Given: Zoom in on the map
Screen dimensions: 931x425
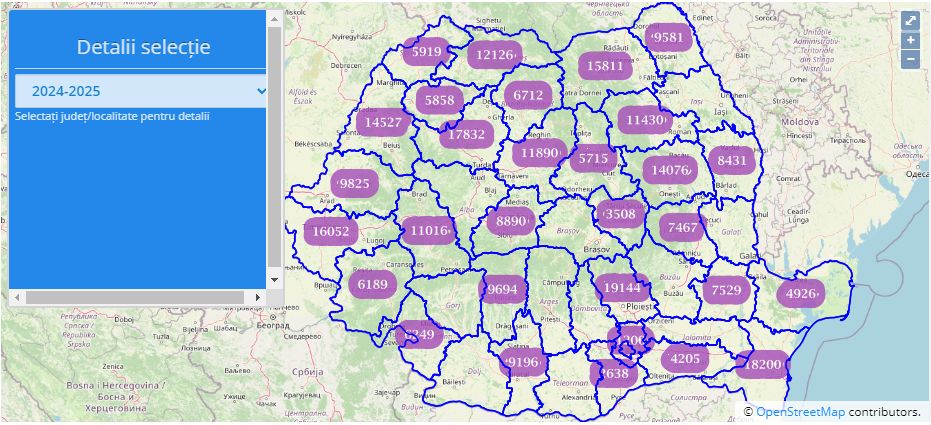Looking at the screenshot, I should (910, 40).
